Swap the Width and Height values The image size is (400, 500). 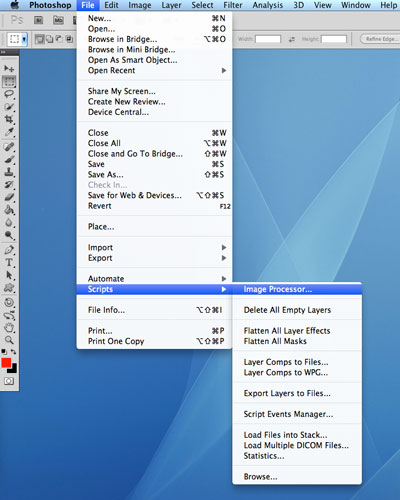tap(292, 39)
